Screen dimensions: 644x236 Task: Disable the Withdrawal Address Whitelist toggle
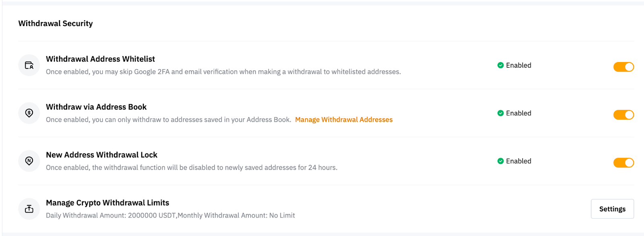coord(623,67)
